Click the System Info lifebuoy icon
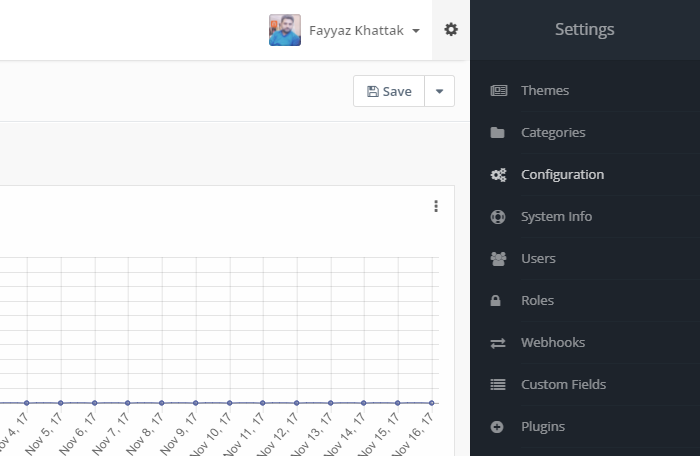Screen dimensions: 700x456 (498, 217)
